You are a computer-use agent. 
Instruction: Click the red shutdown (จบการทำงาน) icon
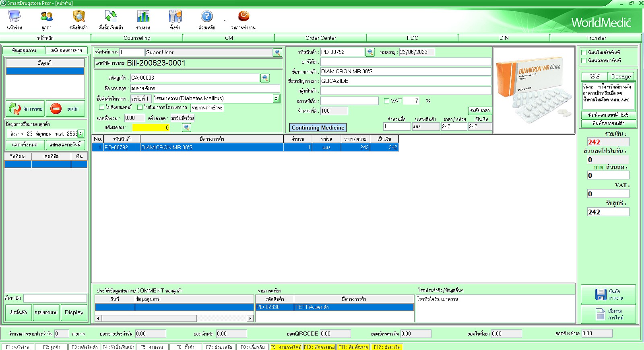point(244,16)
